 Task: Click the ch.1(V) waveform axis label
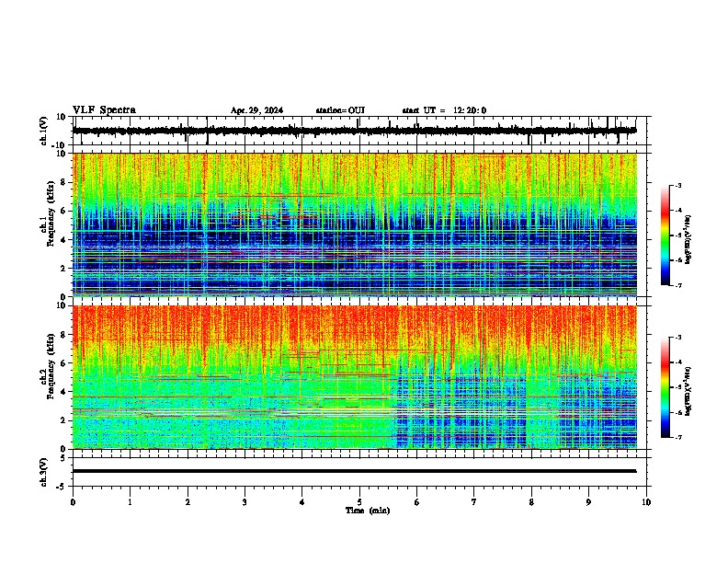pyautogui.click(x=44, y=131)
